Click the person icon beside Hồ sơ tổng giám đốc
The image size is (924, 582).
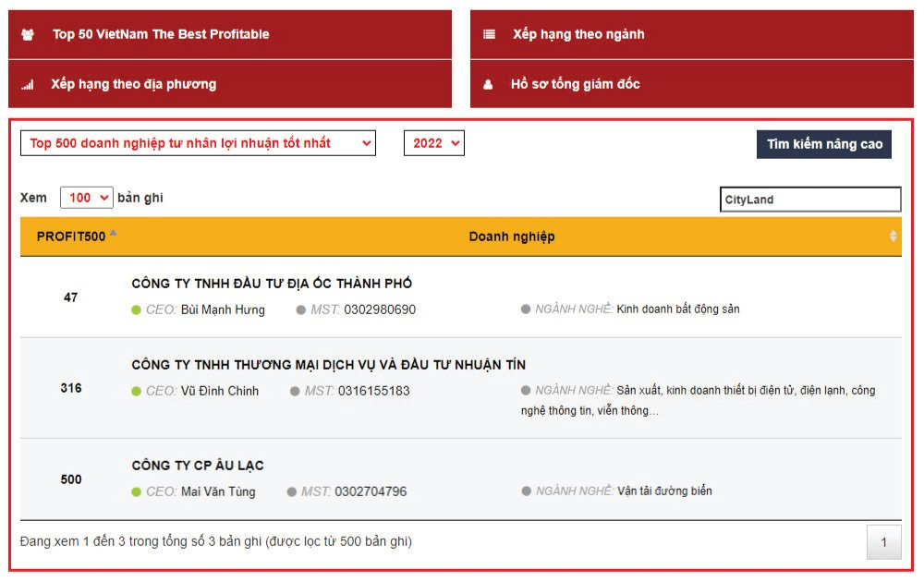489,85
